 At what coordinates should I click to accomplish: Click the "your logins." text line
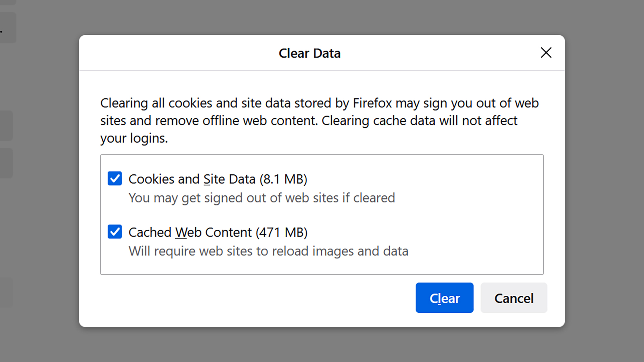click(x=134, y=138)
